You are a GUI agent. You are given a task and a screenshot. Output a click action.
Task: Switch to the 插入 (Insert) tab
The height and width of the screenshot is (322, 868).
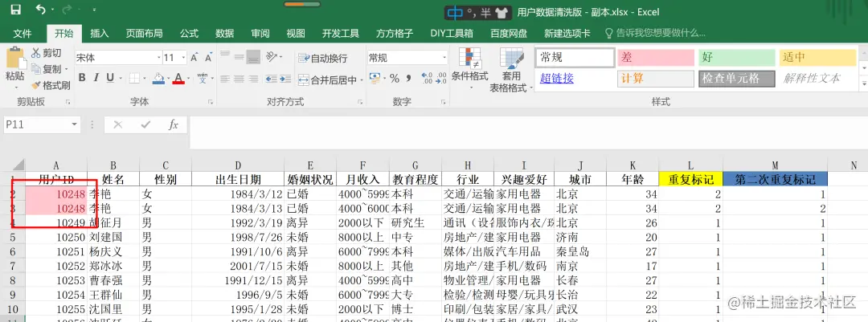click(x=99, y=33)
